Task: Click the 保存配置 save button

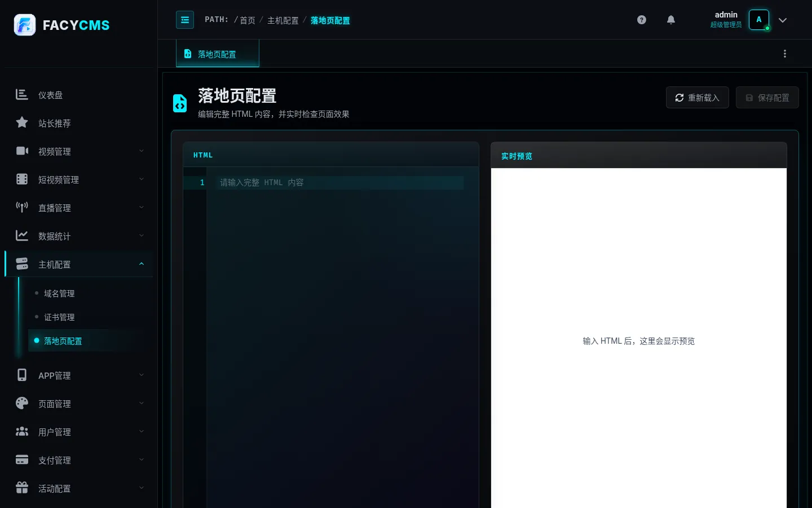Action: pos(767,98)
